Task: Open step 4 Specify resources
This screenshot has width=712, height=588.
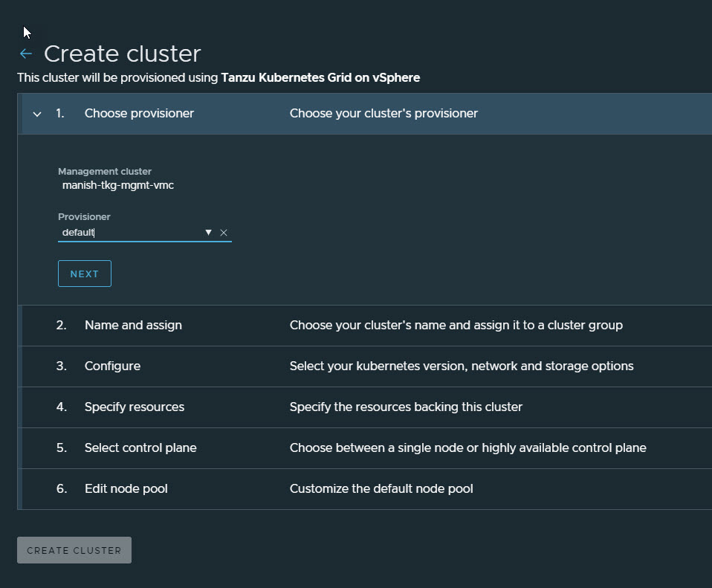Action: pos(135,407)
